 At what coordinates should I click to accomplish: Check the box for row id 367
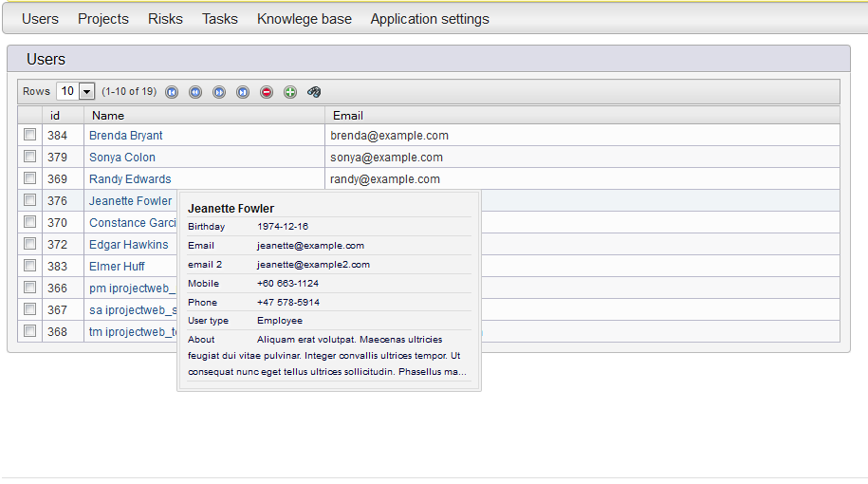30,309
